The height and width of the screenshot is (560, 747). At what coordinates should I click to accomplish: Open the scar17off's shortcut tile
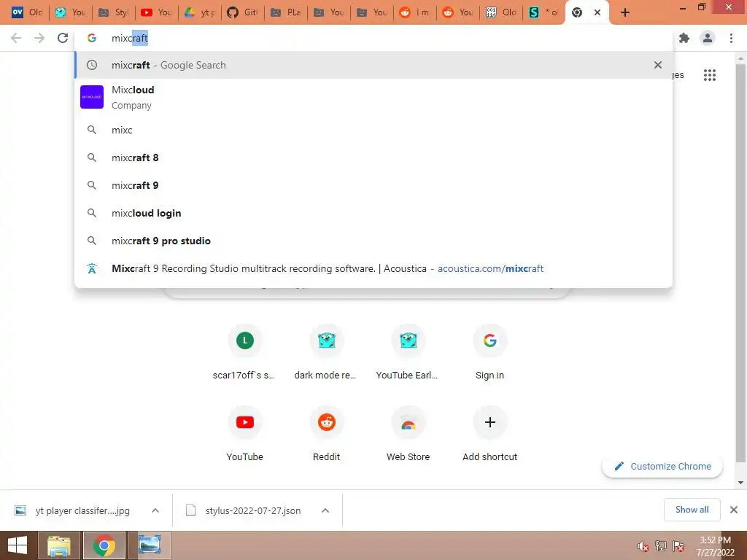pos(245,352)
